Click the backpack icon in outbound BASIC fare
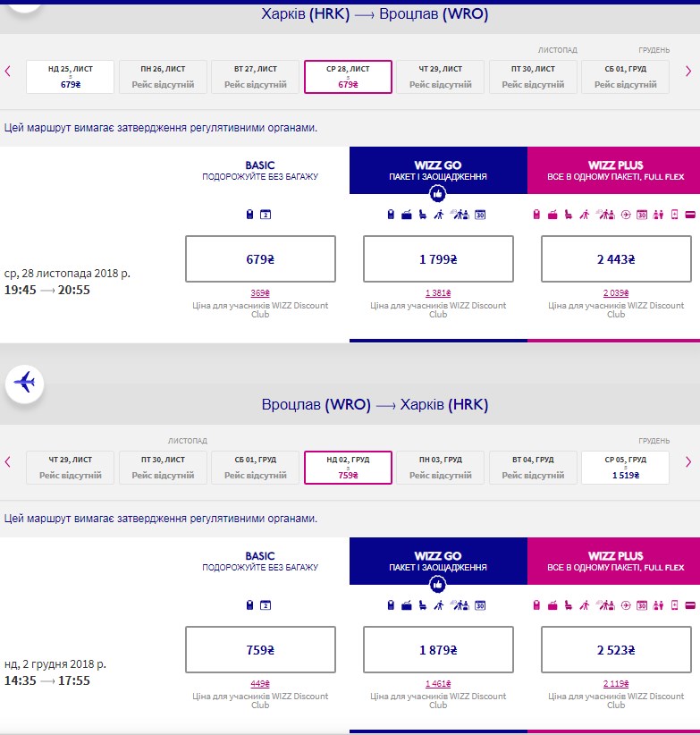This screenshot has height=735, width=700. pos(249,215)
